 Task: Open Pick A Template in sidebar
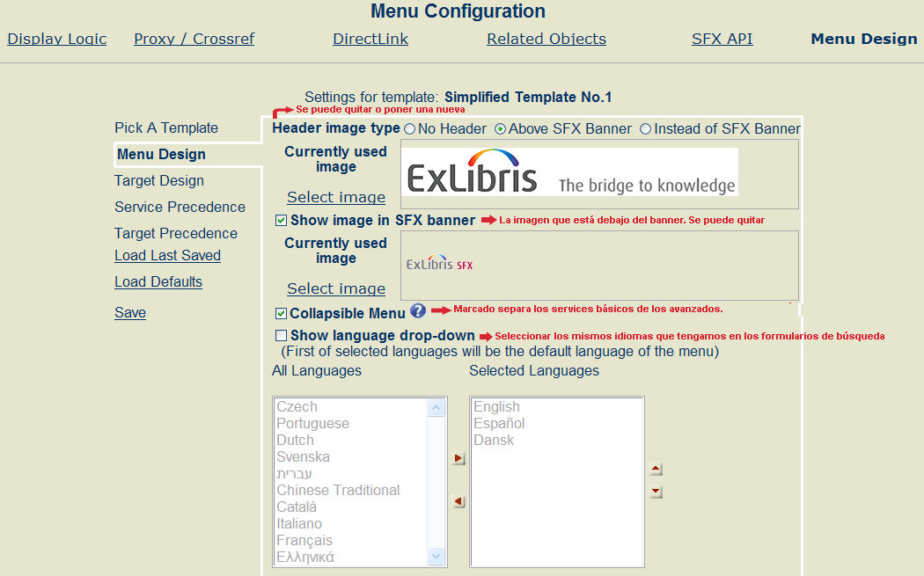[x=166, y=128]
